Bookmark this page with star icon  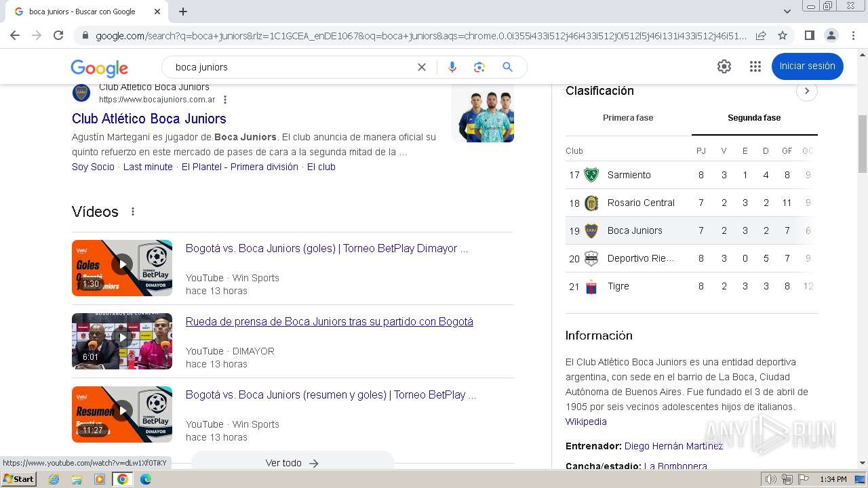783,35
